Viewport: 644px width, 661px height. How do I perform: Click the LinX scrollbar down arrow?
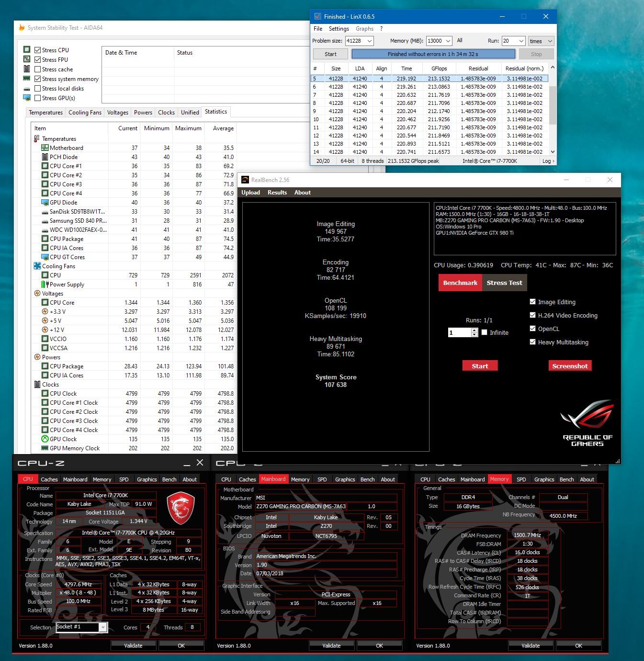[553, 151]
